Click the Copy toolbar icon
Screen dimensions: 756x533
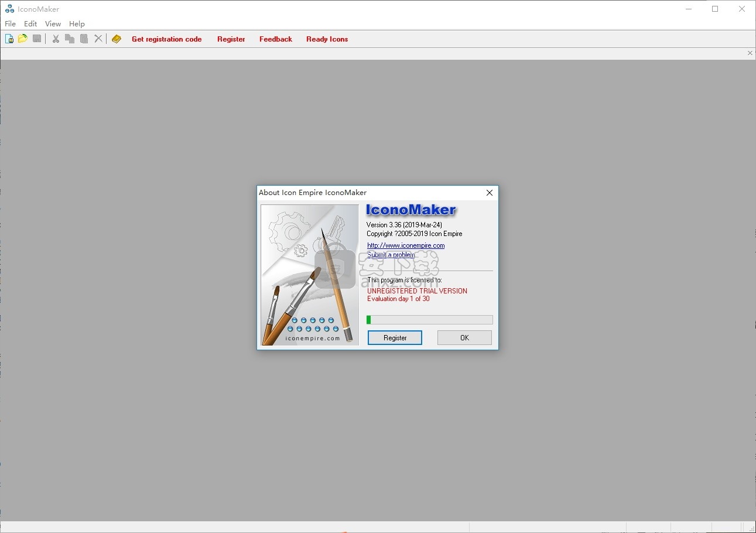click(70, 39)
